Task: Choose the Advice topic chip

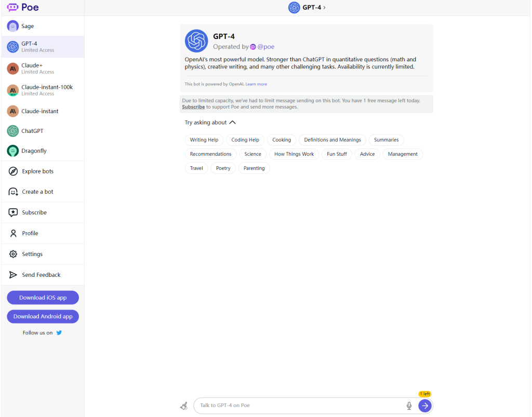Action: 367,154
